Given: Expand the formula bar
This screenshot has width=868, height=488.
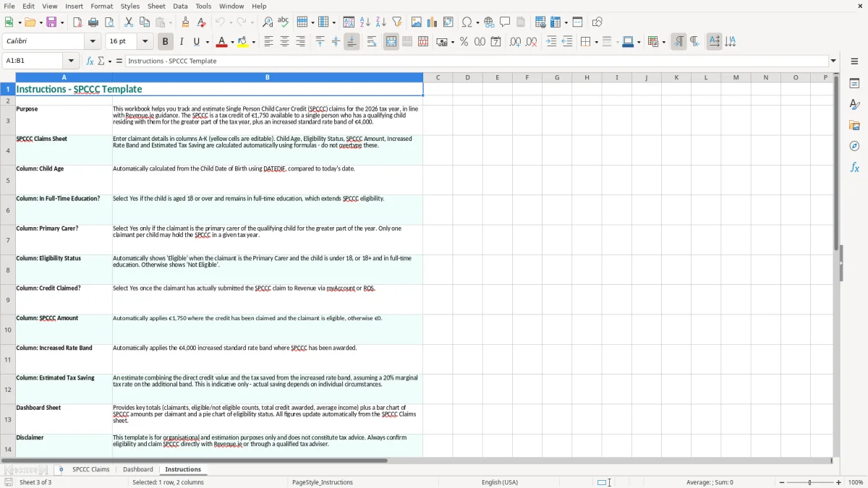Looking at the screenshot, I should click(x=833, y=61).
